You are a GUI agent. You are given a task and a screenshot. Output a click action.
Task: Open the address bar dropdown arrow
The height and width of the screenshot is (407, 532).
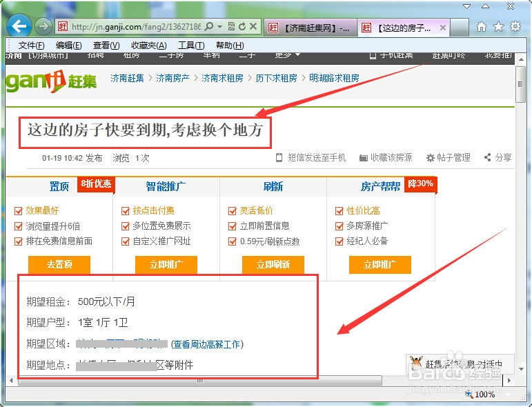click(x=220, y=26)
